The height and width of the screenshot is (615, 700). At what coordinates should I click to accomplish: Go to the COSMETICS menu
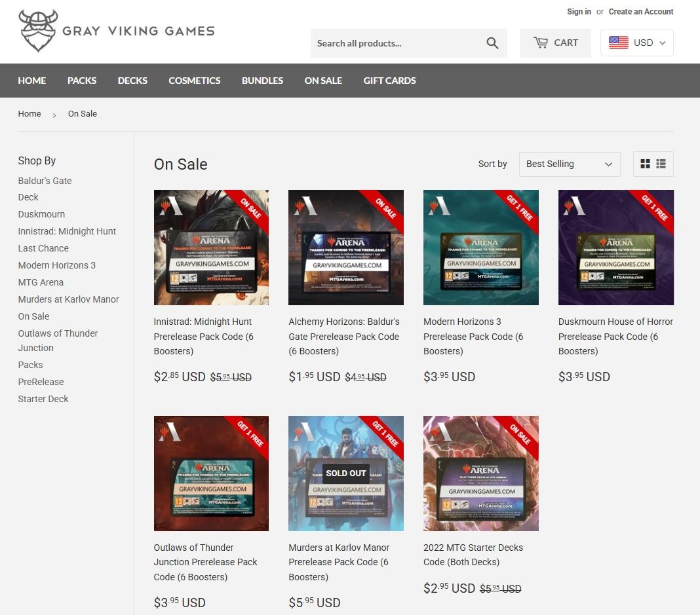194,81
